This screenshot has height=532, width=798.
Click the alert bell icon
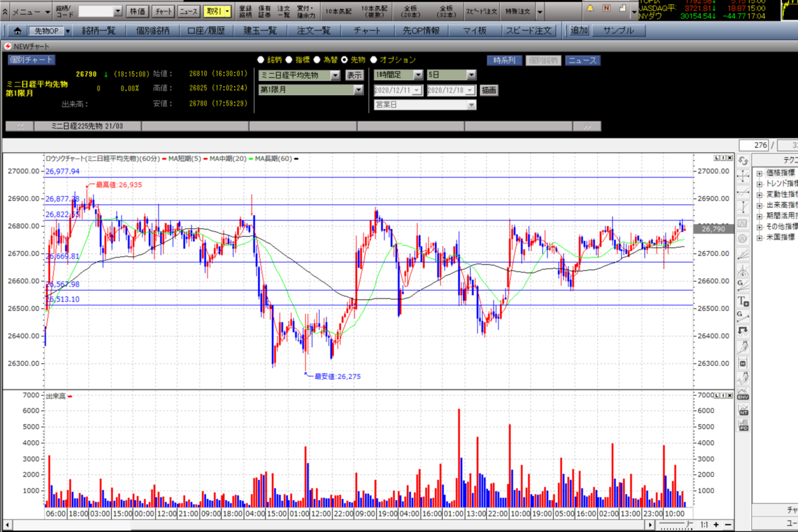tap(591, 8)
